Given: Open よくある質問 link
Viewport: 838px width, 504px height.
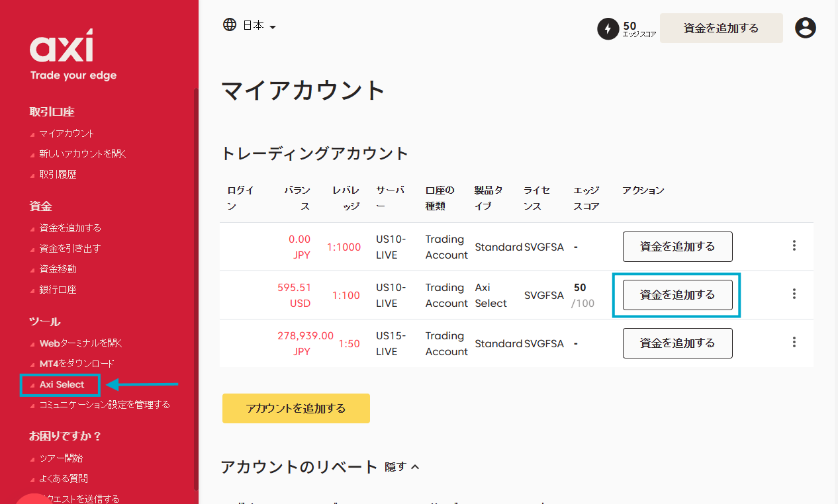Looking at the screenshot, I should click(64, 478).
